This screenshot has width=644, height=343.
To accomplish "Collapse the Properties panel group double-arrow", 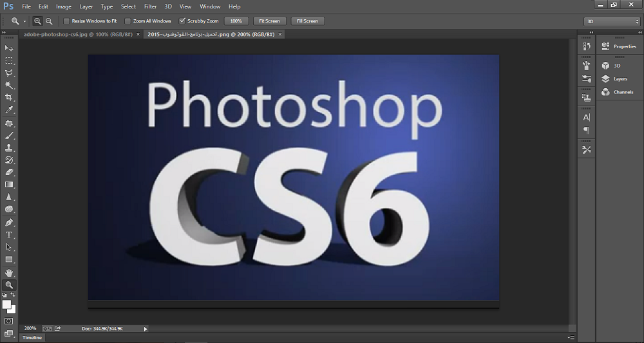I will [639, 32].
